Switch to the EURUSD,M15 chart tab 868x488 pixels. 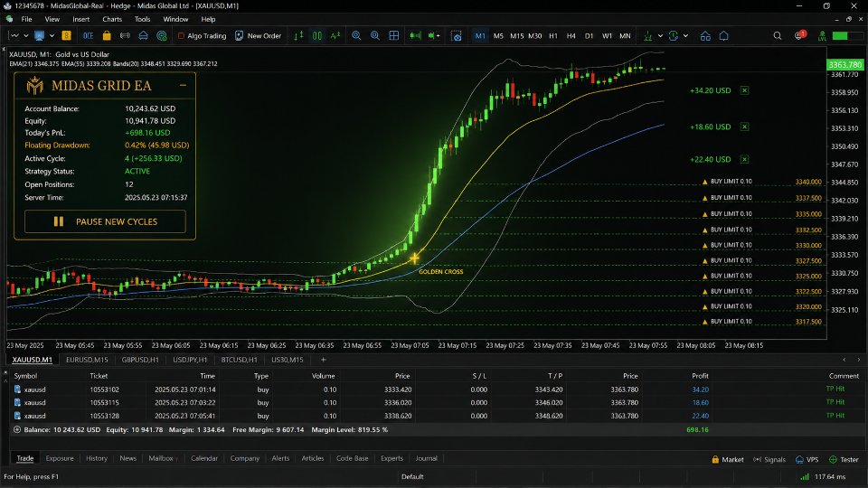(x=87, y=360)
